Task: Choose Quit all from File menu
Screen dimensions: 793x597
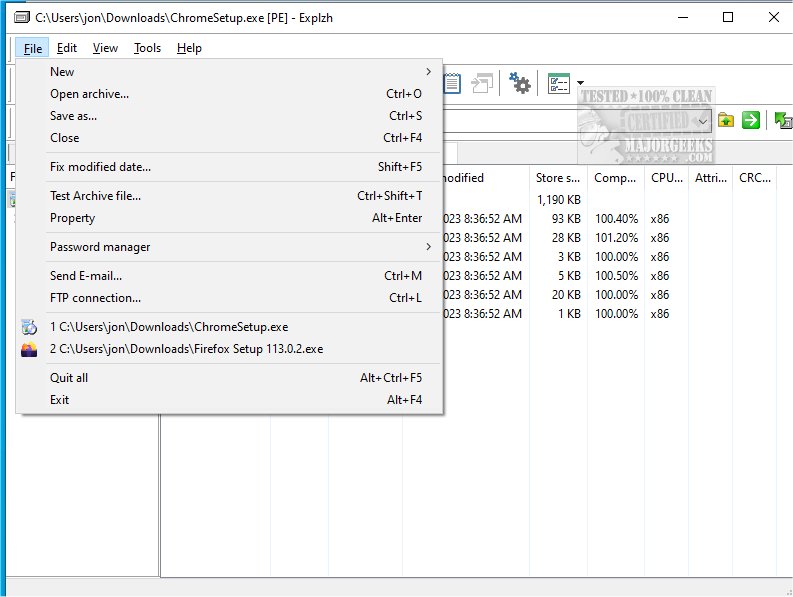Action: 230,378
